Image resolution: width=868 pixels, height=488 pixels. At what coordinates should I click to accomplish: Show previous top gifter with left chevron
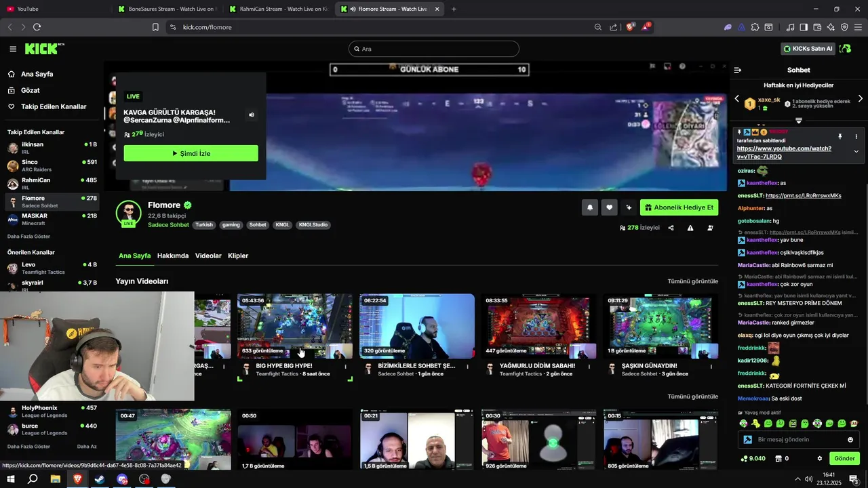coord(737,99)
